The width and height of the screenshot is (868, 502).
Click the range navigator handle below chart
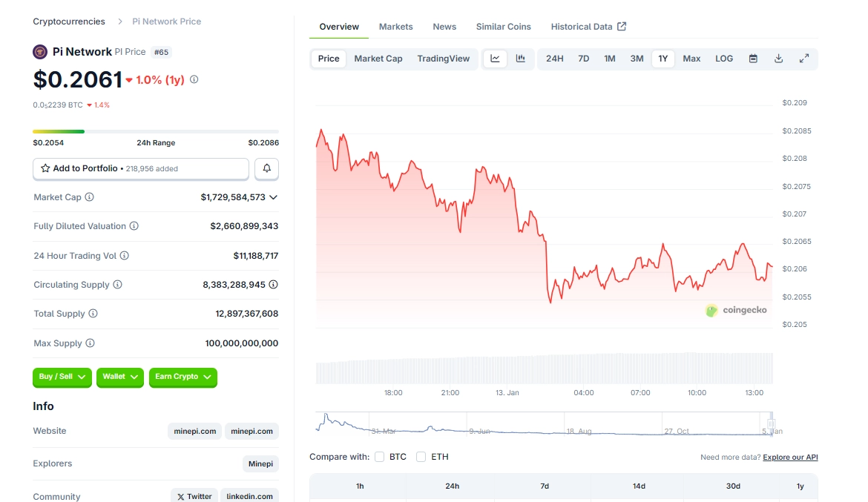pyautogui.click(x=772, y=423)
